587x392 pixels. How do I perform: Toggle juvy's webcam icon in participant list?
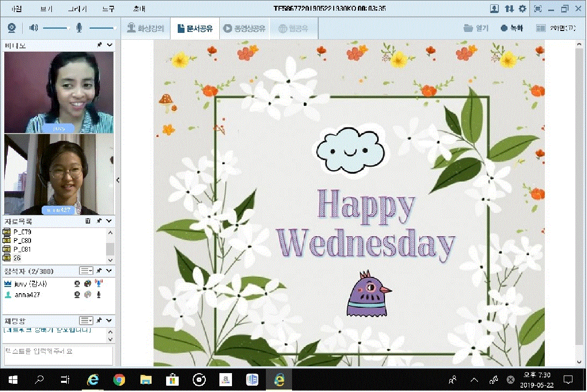pos(77,284)
